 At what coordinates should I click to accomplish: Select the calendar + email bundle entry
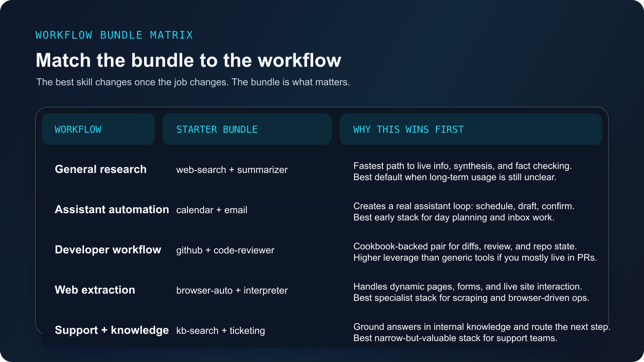(x=212, y=210)
